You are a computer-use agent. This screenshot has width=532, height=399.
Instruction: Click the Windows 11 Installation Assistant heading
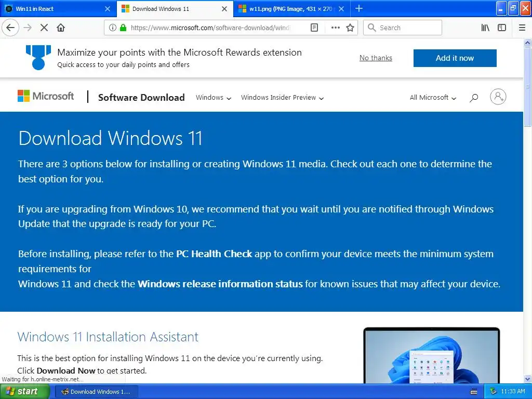pos(108,337)
